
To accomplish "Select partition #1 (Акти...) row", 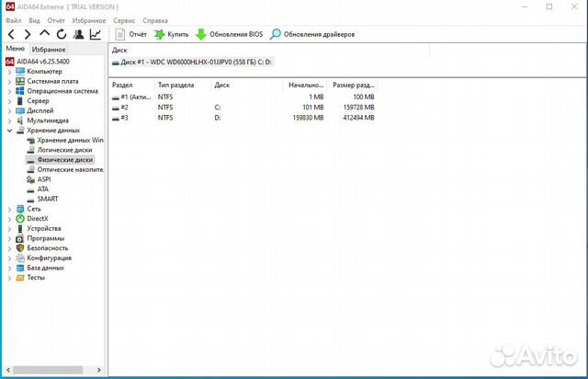I will (243, 97).
